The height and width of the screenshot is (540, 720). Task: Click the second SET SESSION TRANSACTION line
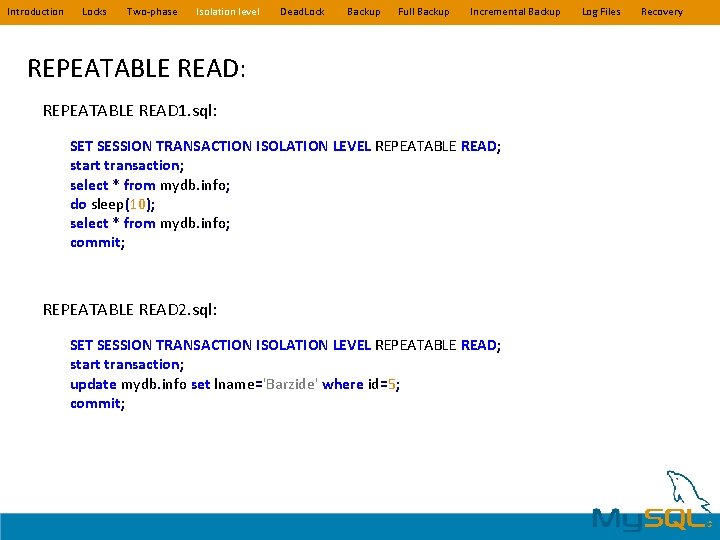(285, 345)
